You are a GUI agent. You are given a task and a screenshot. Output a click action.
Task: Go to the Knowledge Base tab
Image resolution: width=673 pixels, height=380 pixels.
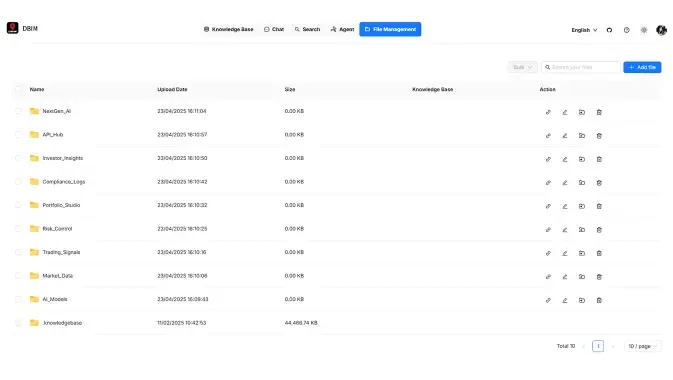(228, 29)
